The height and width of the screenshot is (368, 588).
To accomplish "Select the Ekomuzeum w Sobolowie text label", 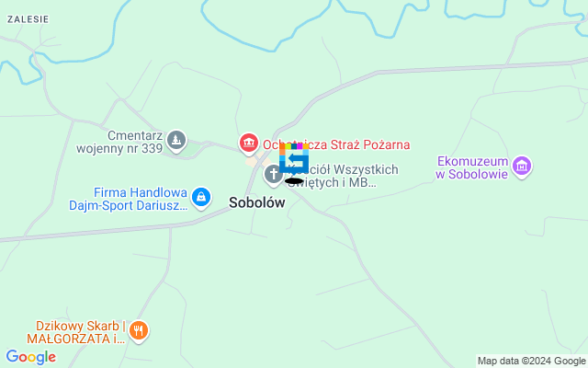I will pyautogui.click(x=472, y=167).
